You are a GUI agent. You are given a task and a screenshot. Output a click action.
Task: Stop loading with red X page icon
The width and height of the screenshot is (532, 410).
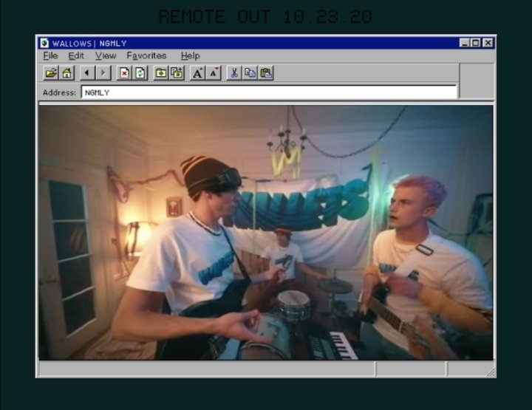coord(124,73)
